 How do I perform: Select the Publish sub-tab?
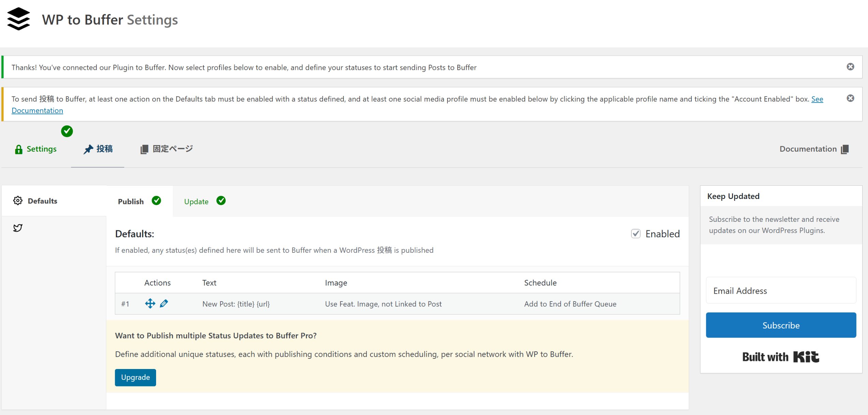click(x=131, y=201)
